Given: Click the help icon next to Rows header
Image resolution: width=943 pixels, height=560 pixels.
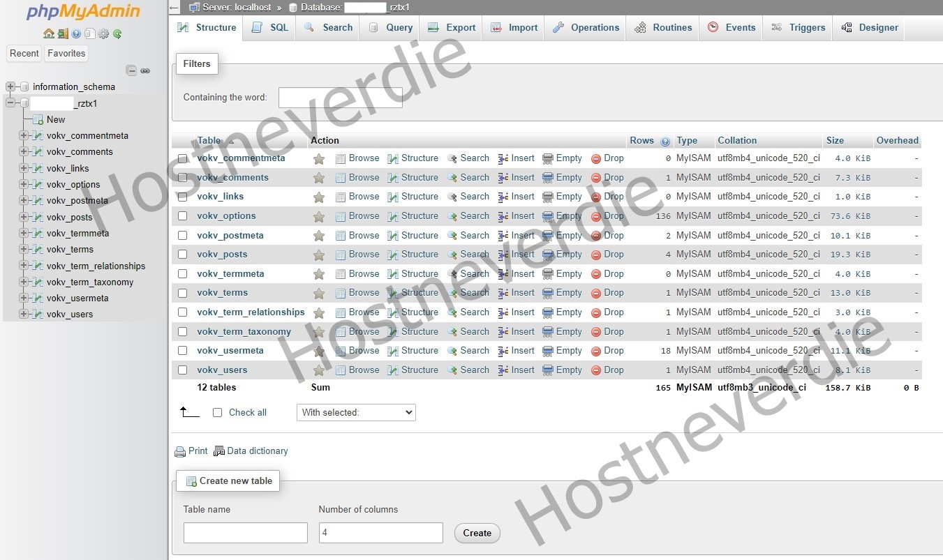Looking at the screenshot, I should (x=665, y=141).
